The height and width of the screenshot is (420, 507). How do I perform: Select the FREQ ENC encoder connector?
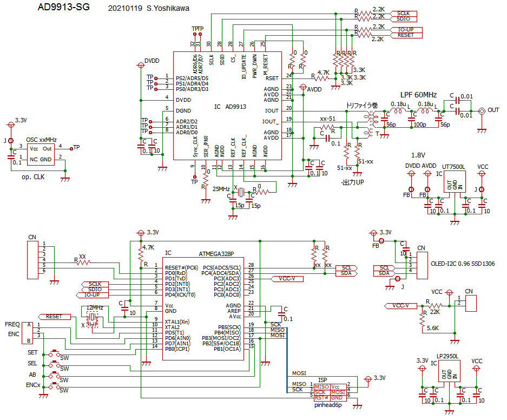26,333
